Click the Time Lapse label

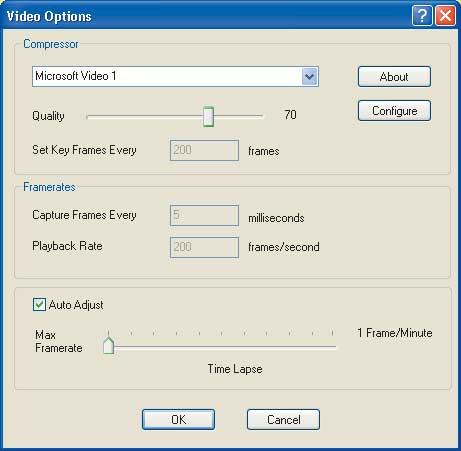pyautogui.click(x=235, y=369)
